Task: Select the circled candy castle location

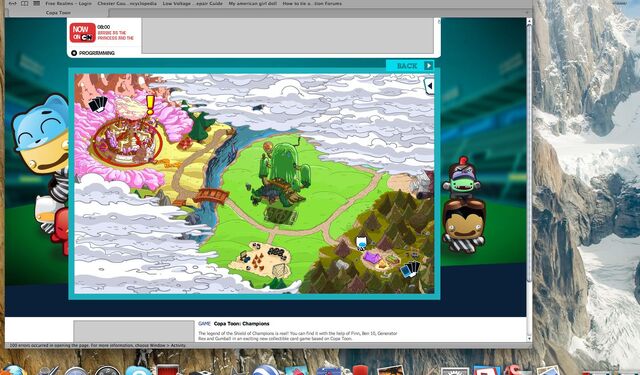Action: 127,141
